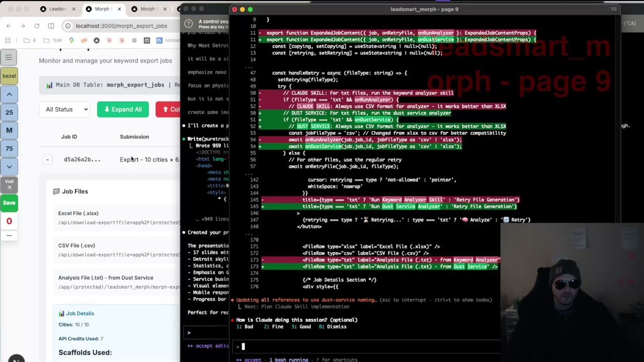Click the localhost:3000 address bar
This screenshot has width=644, height=362.
click(121, 26)
